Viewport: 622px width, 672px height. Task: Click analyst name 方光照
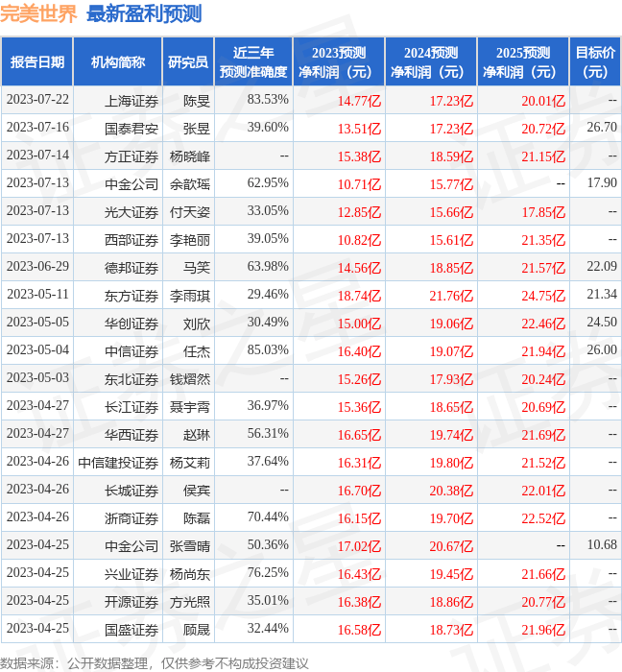[190, 602]
